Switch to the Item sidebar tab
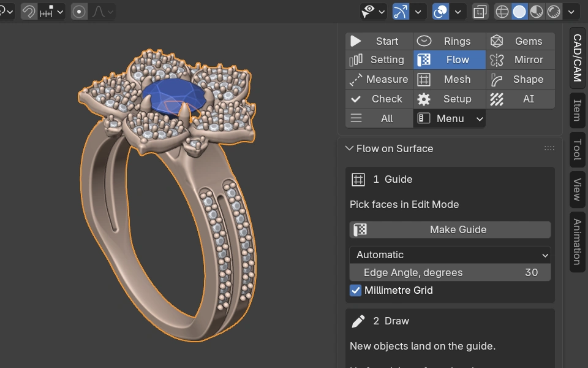Viewport: 588px width, 368px height. pos(578,110)
